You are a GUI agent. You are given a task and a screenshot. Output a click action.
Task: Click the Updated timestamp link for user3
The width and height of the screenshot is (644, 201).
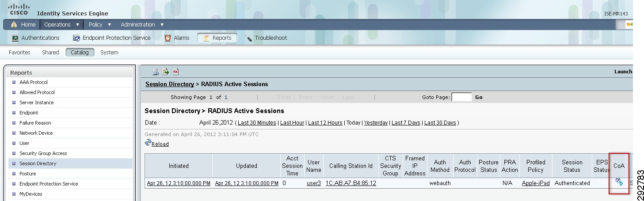(x=247, y=183)
